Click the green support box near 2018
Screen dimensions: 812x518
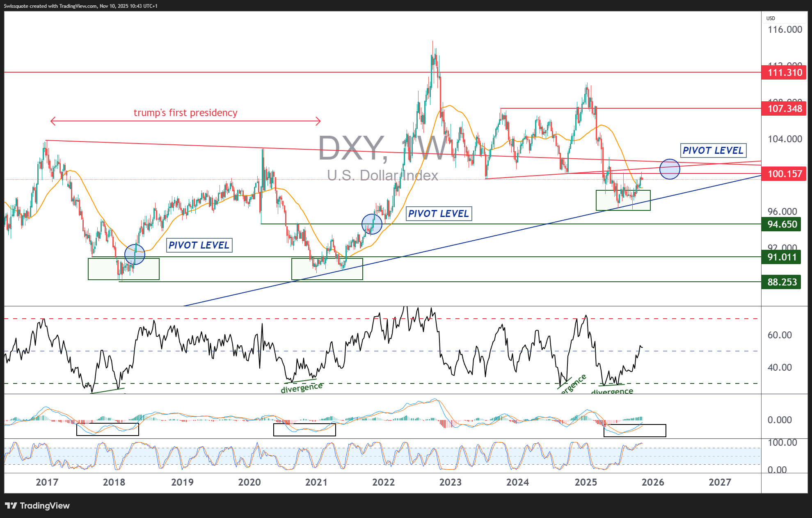tap(124, 269)
